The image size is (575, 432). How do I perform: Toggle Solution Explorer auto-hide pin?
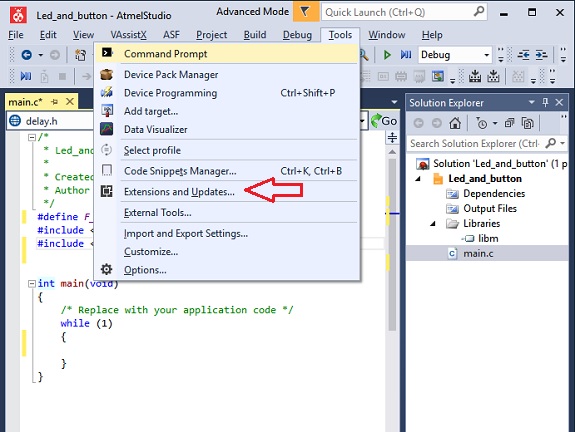pos(545,103)
